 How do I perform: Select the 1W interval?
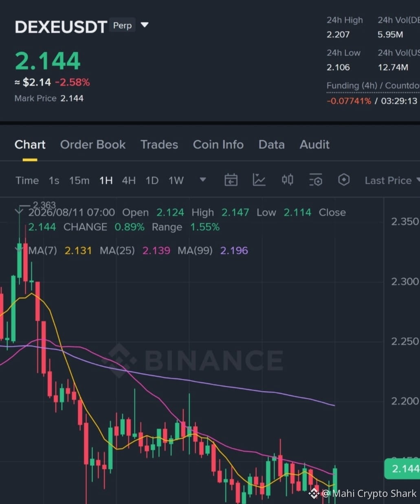[x=176, y=180]
